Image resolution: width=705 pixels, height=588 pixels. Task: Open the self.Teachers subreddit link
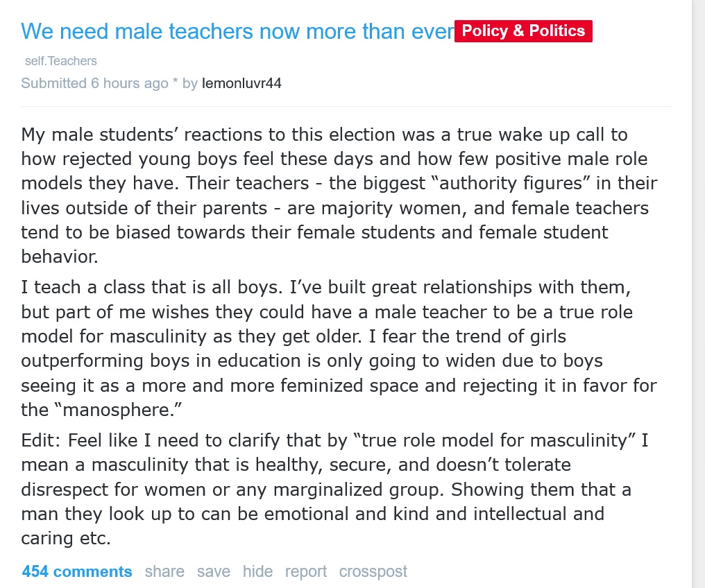pyautogui.click(x=61, y=61)
